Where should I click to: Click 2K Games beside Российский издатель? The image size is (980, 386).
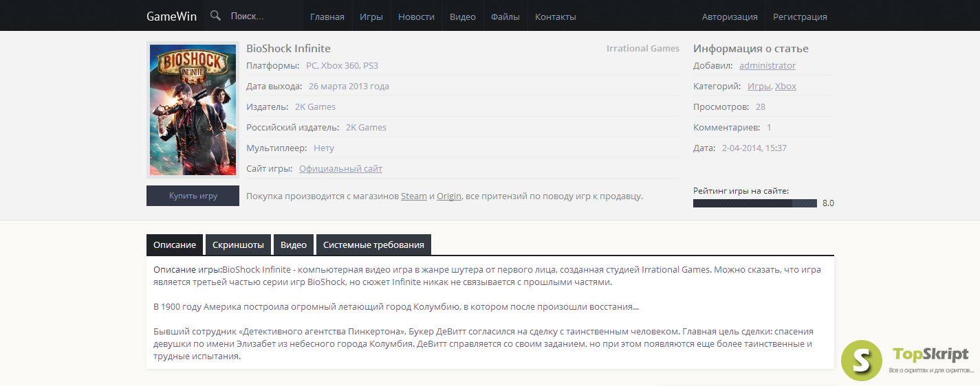pyautogui.click(x=366, y=127)
